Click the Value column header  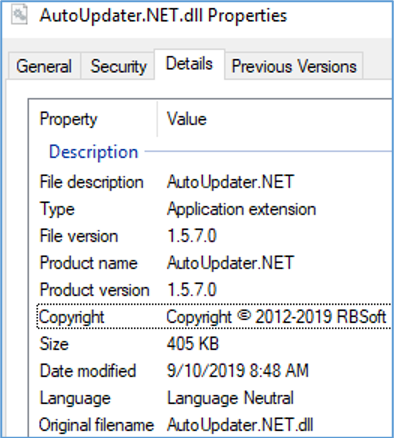[x=187, y=119]
